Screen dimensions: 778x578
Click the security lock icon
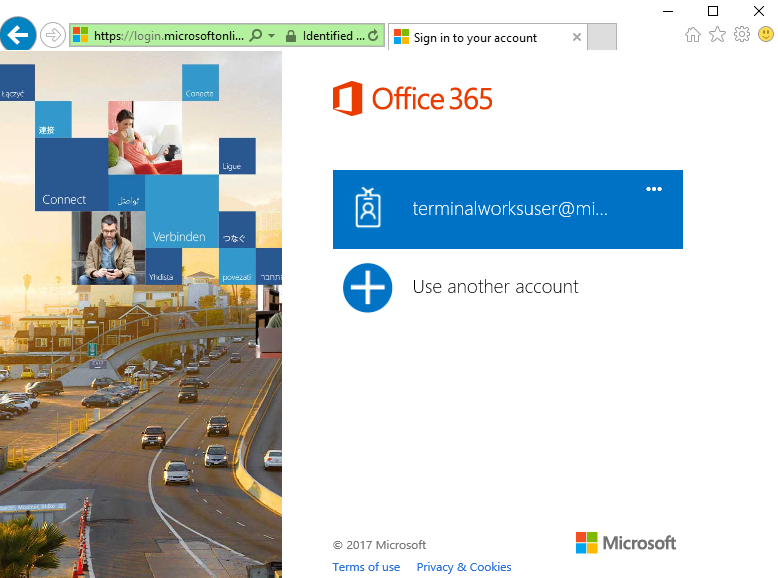pyautogui.click(x=291, y=36)
